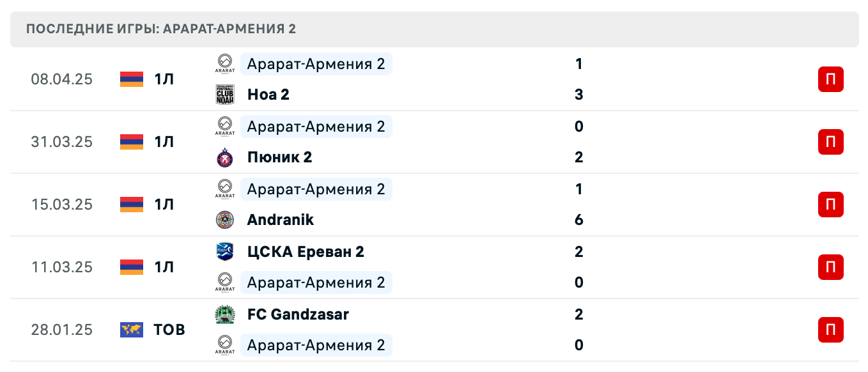Click the Ararat-Armenia 2 crest in top match
The width and height of the screenshot is (868, 372).
pos(225,63)
